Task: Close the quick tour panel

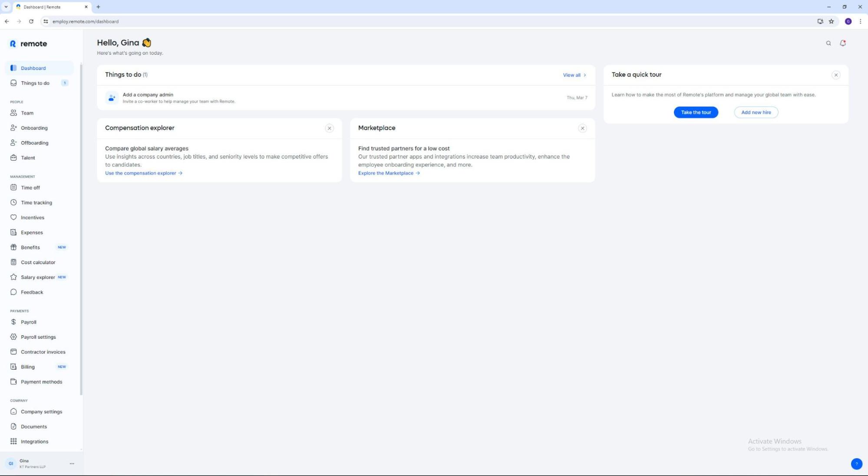Action: [x=836, y=75]
